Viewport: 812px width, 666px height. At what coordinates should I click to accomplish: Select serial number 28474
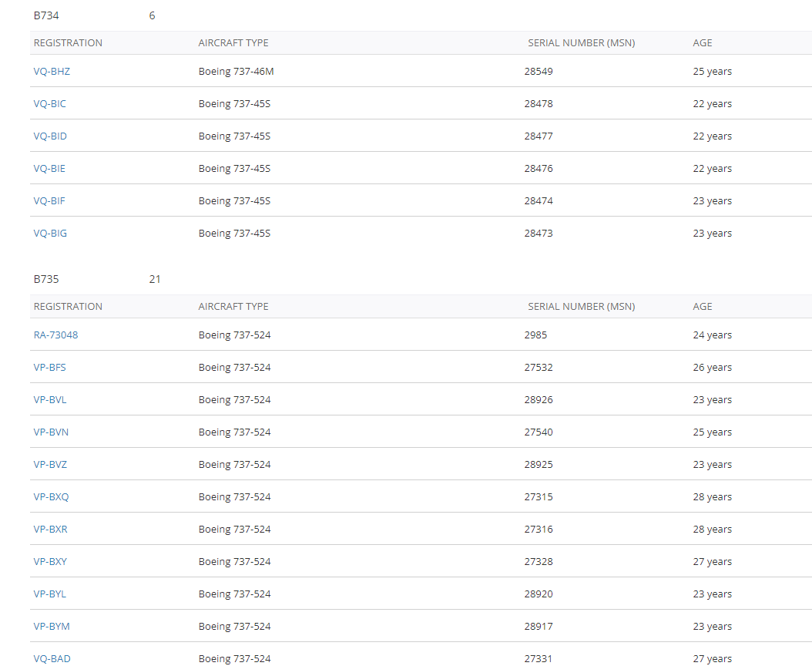539,201
